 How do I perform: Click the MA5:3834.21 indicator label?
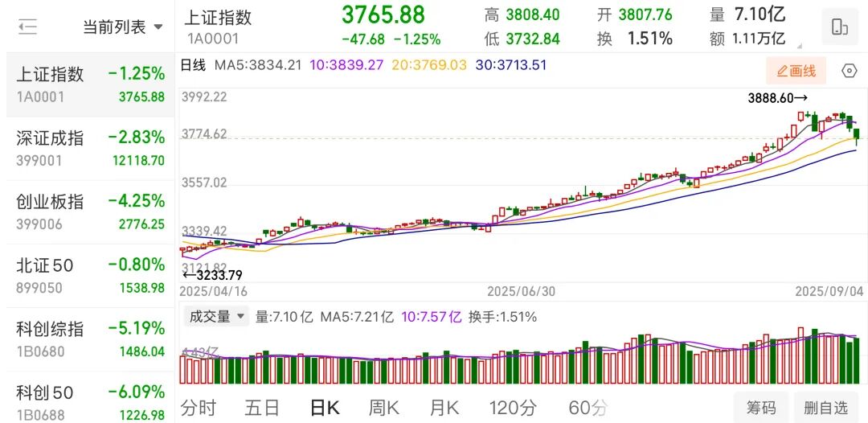tap(258, 65)
